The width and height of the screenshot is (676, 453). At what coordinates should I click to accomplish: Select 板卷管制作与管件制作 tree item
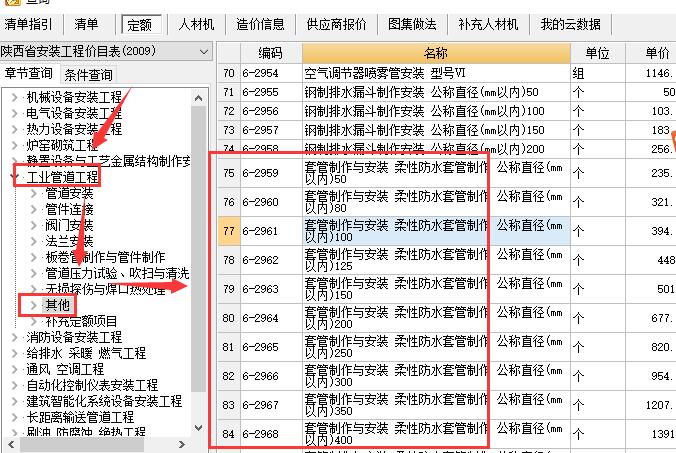coord(105,257)
